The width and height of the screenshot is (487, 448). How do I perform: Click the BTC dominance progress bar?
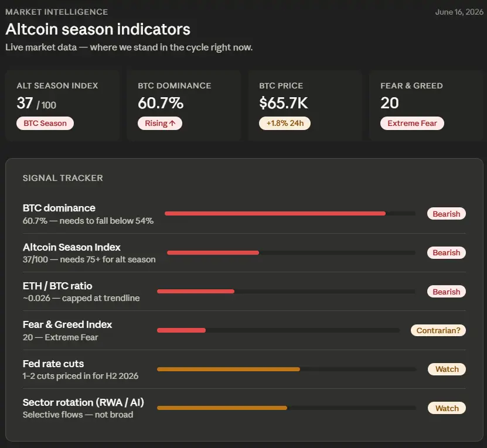tap(290, 214)
